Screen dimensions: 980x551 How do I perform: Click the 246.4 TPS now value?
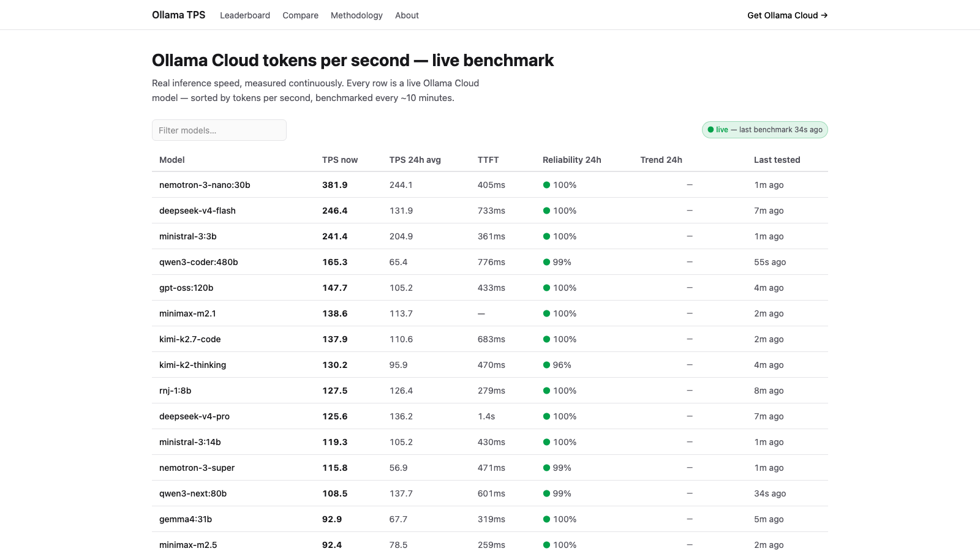335,211
